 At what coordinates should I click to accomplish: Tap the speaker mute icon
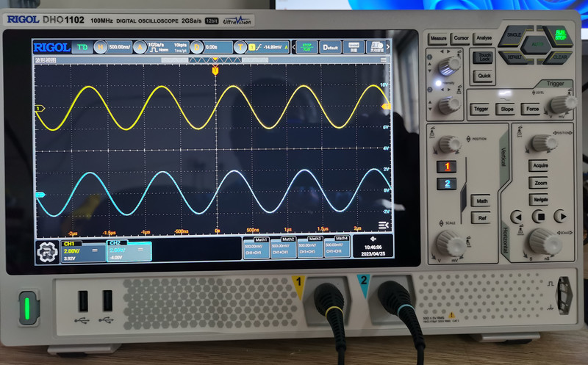[x=374, y=239]
